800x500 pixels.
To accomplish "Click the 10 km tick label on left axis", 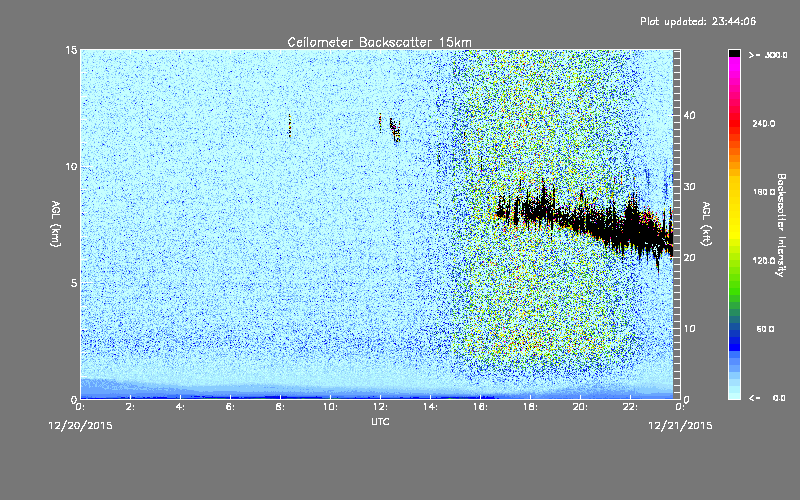I will [71, 167].
